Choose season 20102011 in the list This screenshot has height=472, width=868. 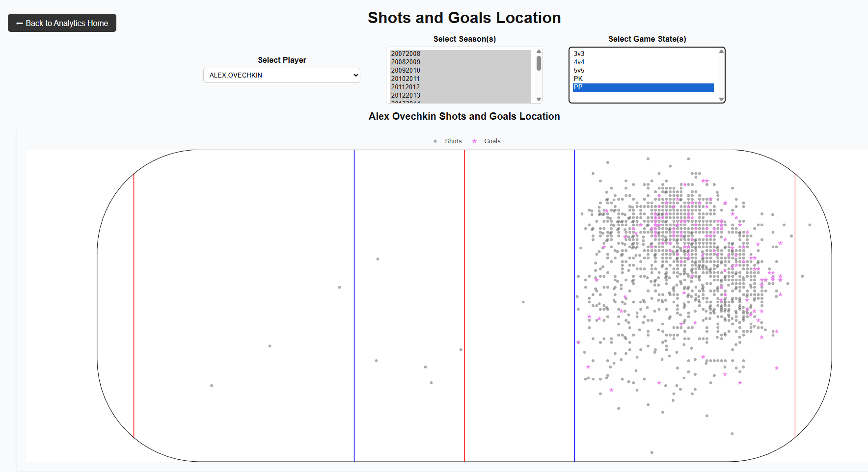406,79
